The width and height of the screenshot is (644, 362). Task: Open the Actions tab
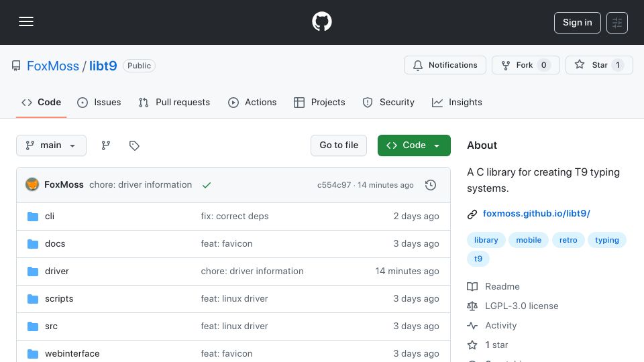click(x=252, y=102)
